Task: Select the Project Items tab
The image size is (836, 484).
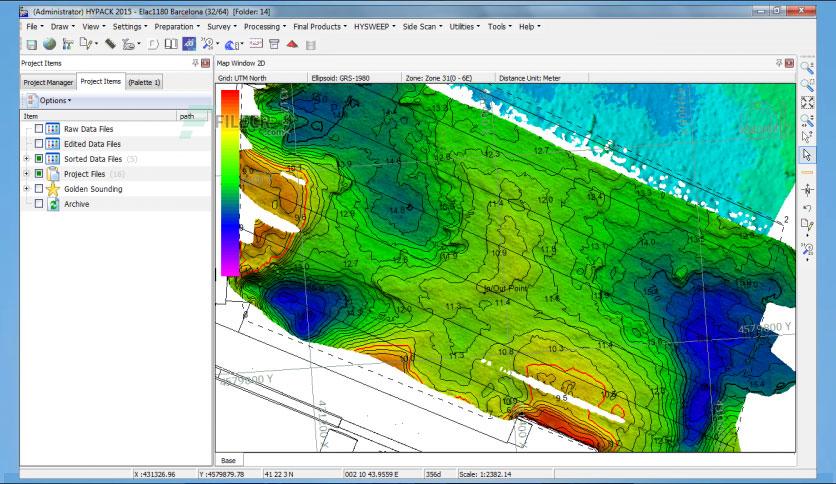Action: tap(101, 81)
